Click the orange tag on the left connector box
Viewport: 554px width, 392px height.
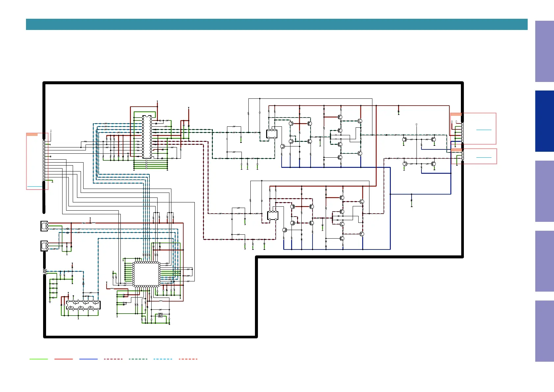(32, 134)
